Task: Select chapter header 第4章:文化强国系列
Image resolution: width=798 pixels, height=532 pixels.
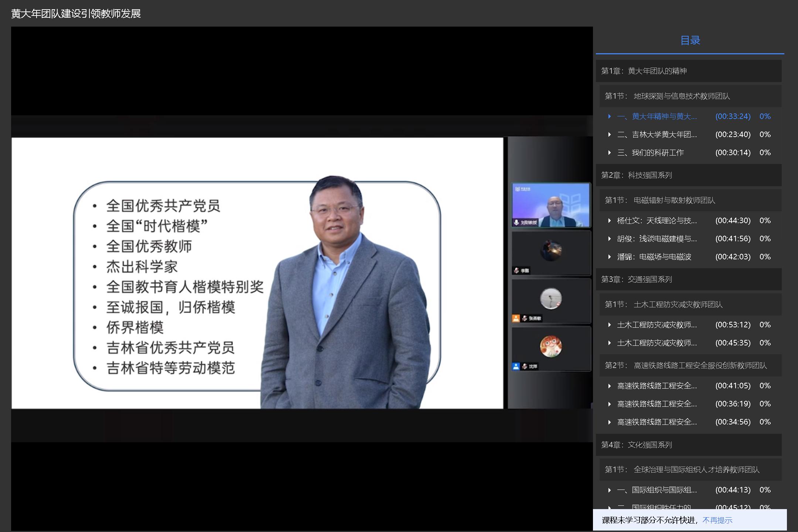Action: (x=689, y=445)
